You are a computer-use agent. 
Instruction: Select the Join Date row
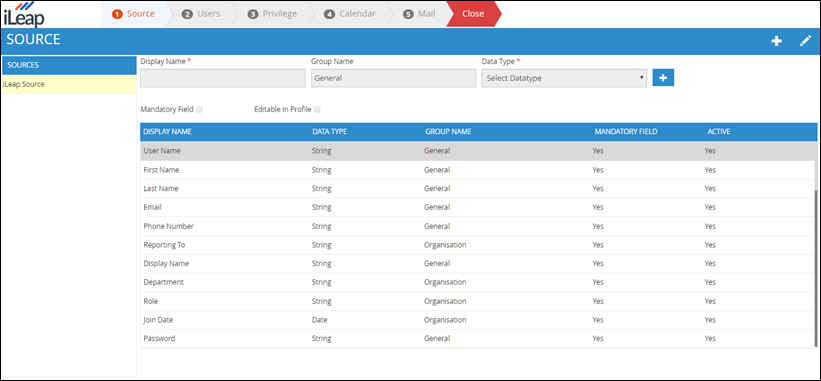(x=479, y=320)
